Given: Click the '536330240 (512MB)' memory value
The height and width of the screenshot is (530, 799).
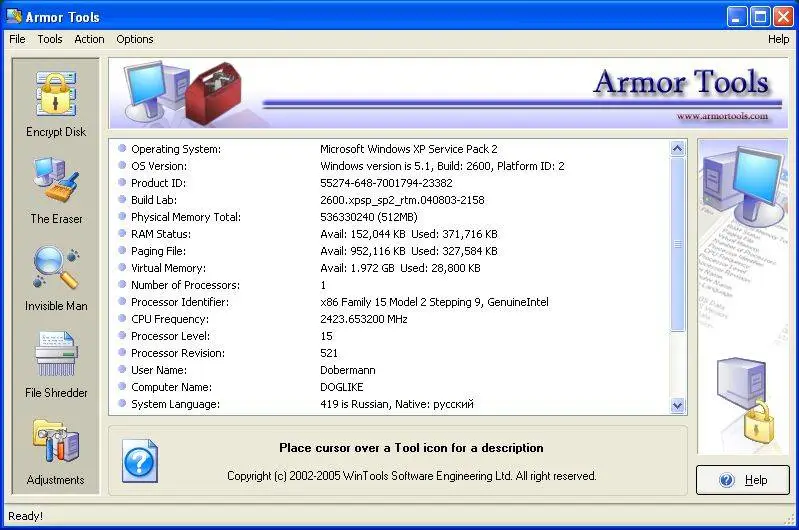Looking at the screenshot, I should click(369, 217).
